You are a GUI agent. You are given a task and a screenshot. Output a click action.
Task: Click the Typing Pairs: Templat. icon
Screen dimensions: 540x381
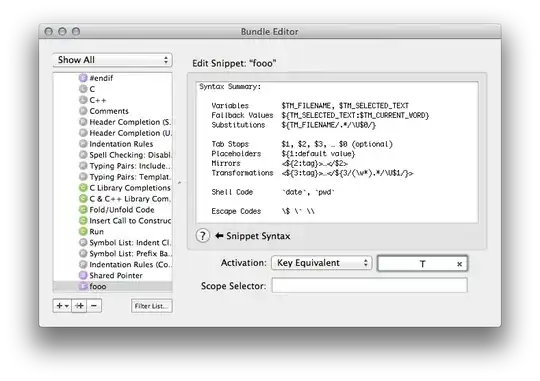[83, 177]
